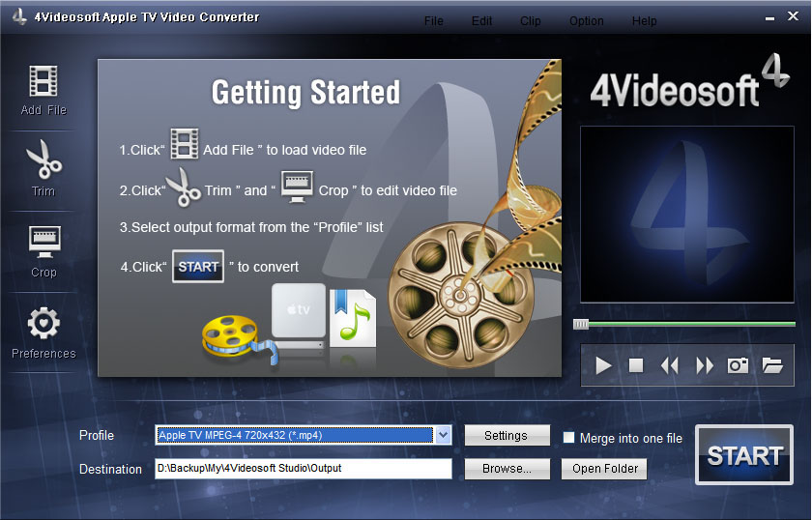Open the File menu
Screen dimensions: 812x520
point(433,21)
